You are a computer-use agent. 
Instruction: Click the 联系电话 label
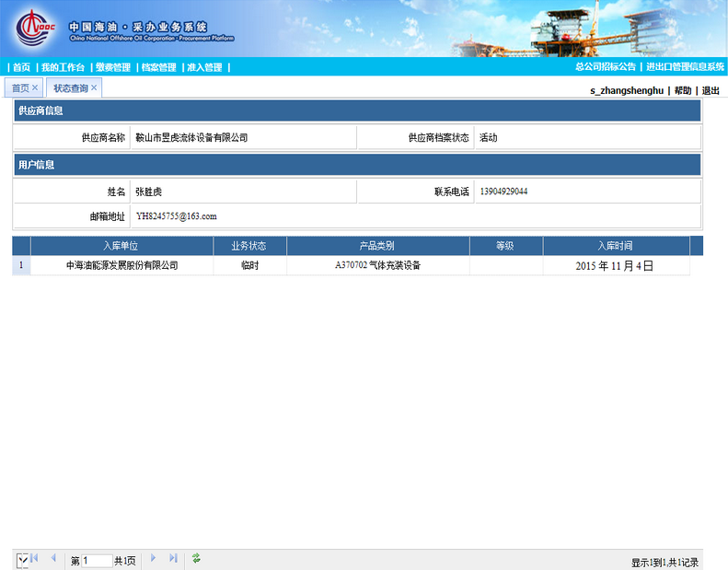click(452, 192)
